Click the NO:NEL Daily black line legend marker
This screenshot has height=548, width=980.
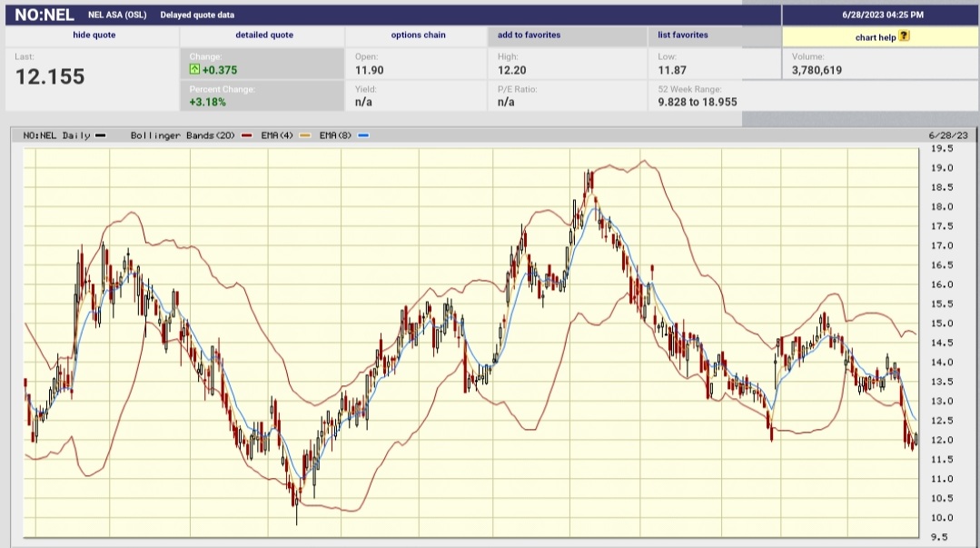100,135
